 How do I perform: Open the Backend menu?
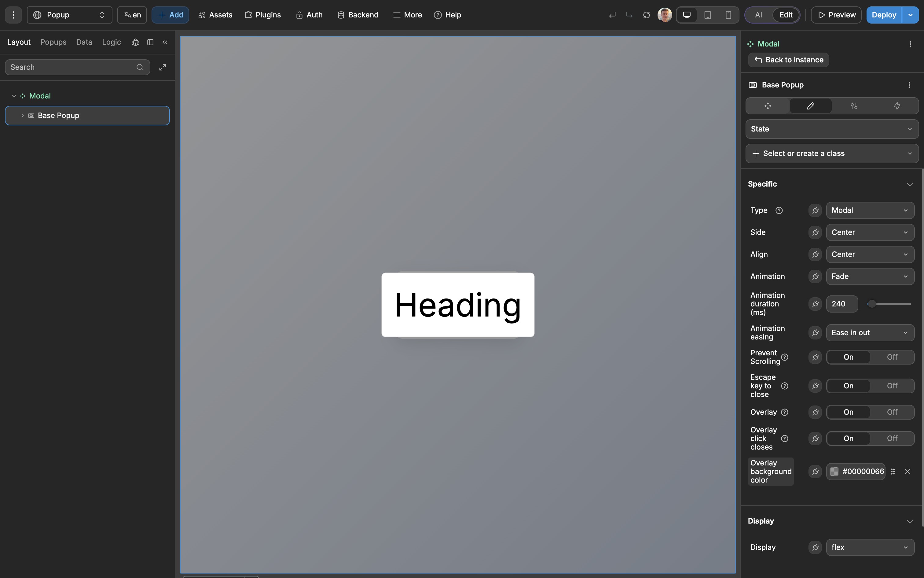tap(358, 15)
